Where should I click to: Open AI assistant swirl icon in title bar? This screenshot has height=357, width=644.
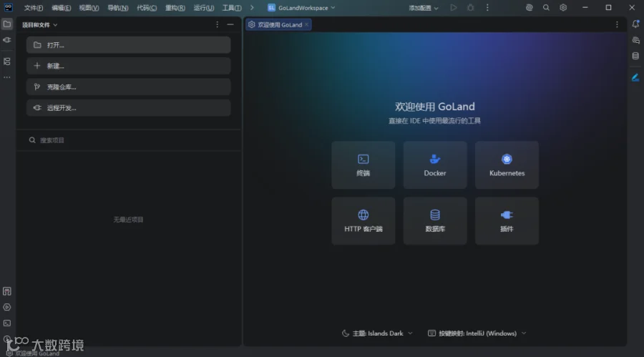click(529, 7)
